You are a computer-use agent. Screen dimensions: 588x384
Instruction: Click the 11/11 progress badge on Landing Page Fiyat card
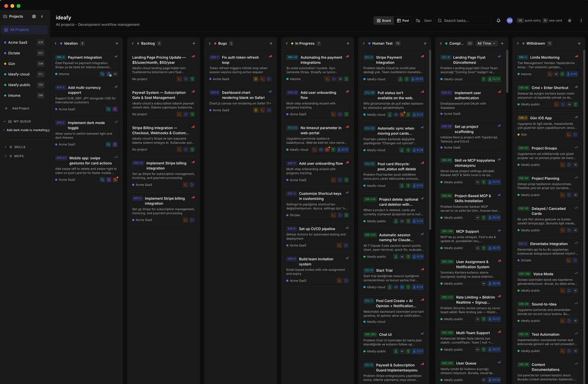point(494,79)
